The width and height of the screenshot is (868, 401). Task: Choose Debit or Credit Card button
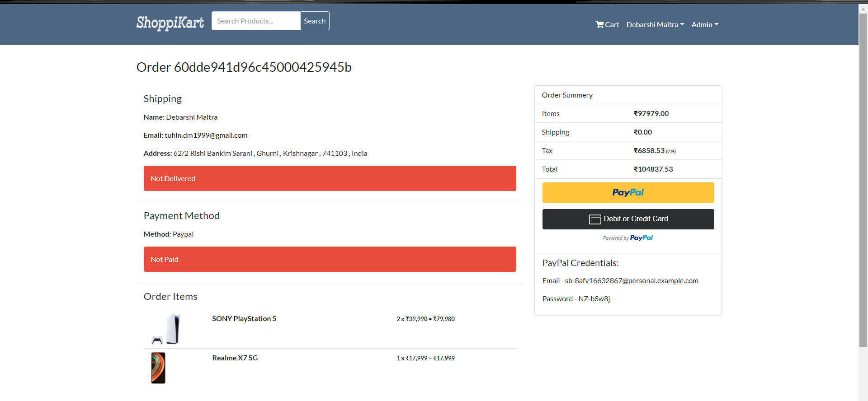click(628, 219)
